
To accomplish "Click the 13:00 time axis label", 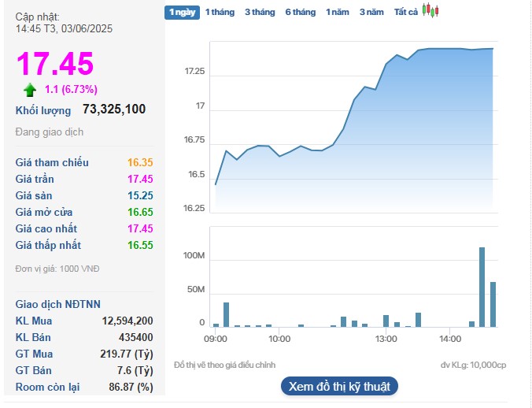I will [x=386, y=339].
